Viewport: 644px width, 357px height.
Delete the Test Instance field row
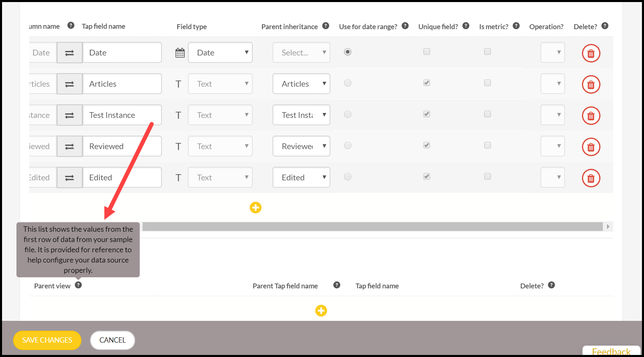click(x=591, y=115)
